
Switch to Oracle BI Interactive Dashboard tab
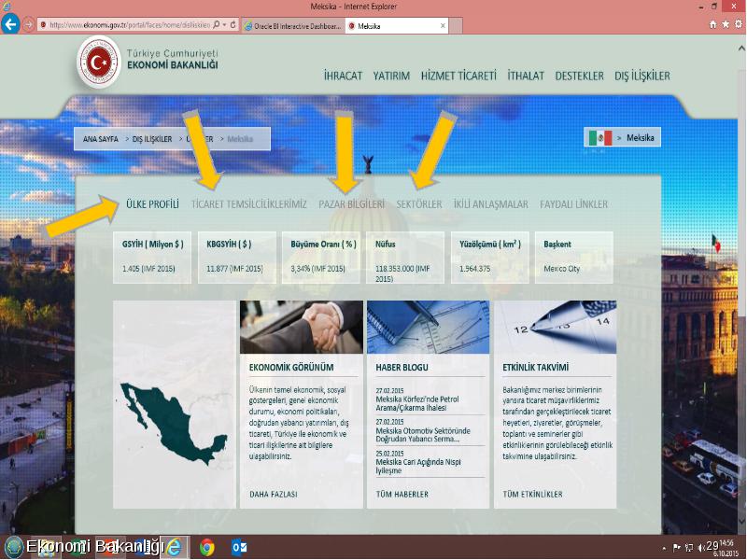pos(292,26)
